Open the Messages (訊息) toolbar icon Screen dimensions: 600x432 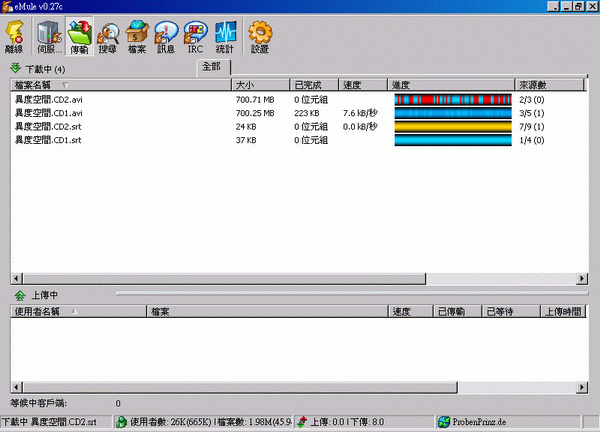(x=166, y=36)
